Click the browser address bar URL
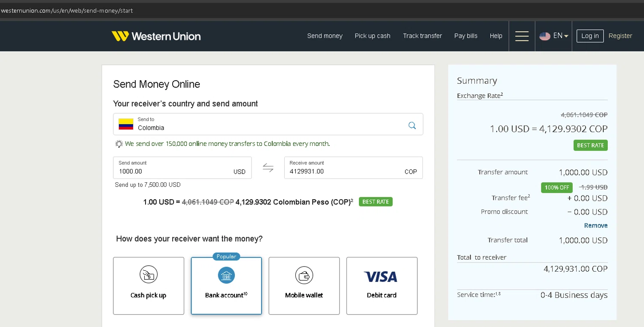This screenshot has width=644, height=327. point(67,11)
